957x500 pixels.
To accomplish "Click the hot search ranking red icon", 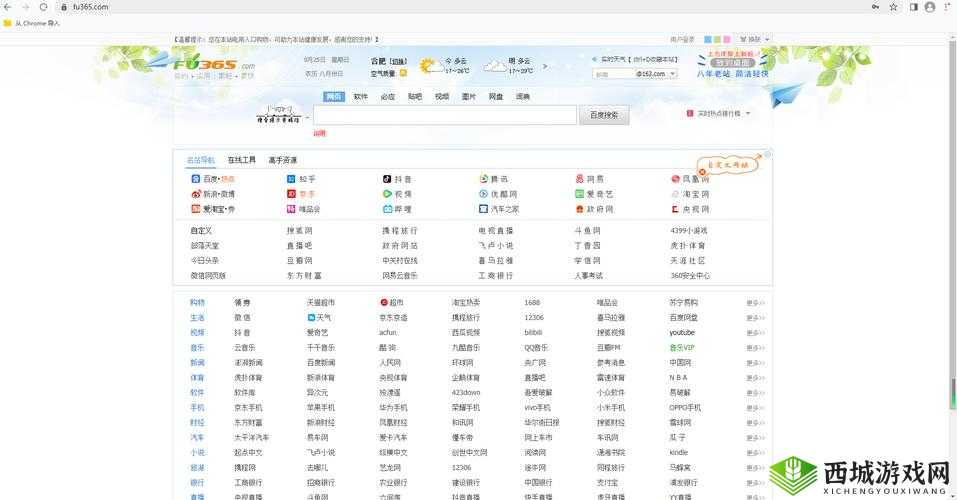I will [690, 114].
